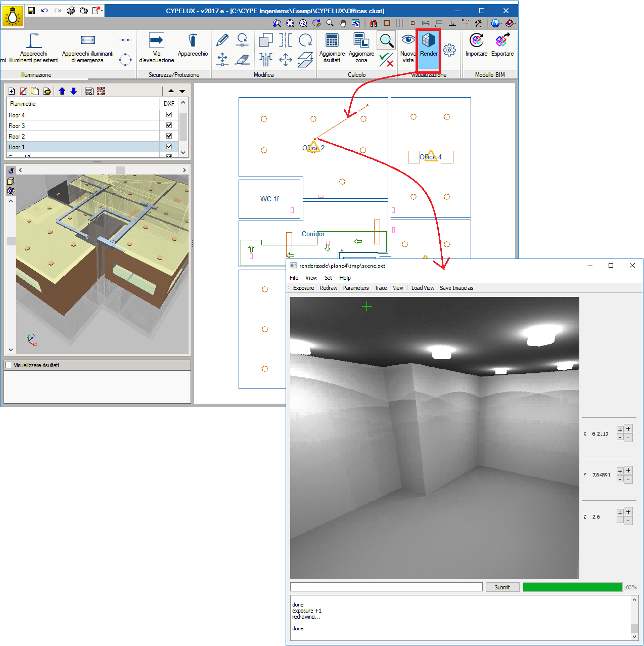Image resolution: width=644 pixels, height=646 pixels.
Task: Click Parameters in render toolbar
Action: pyautogui.click(x=356, y=288)
